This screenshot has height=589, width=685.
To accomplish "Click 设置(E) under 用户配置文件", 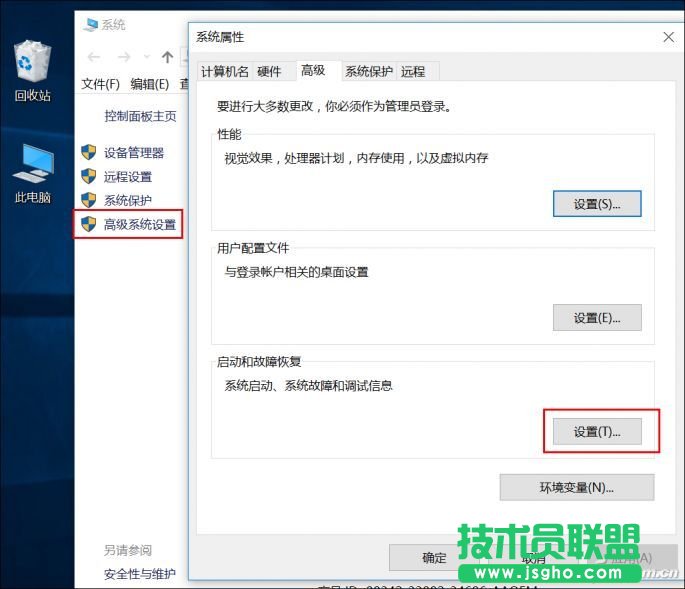I will click(597, 318).
